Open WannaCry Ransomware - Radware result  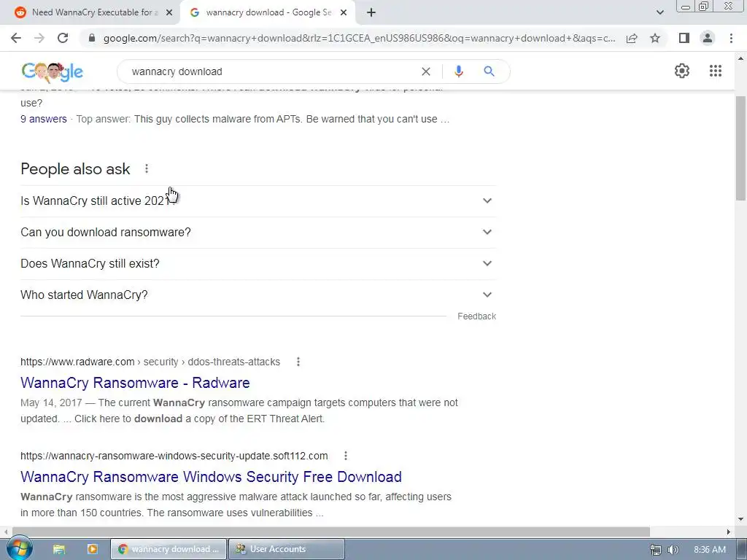pos(135,383)
